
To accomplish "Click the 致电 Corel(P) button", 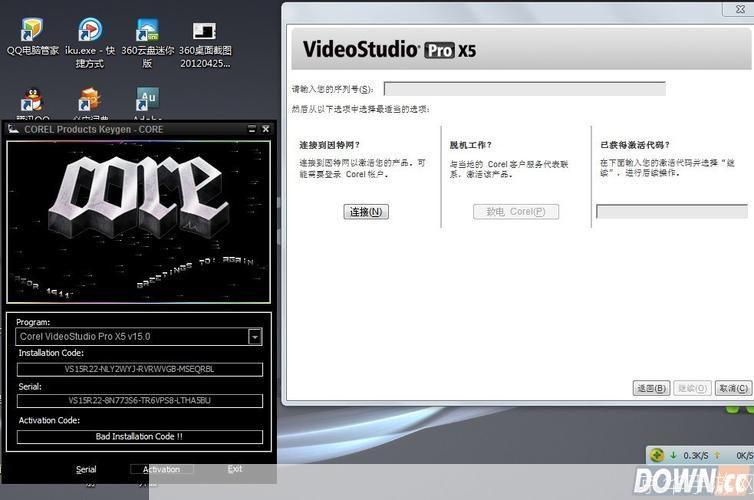I will point(516,212).
